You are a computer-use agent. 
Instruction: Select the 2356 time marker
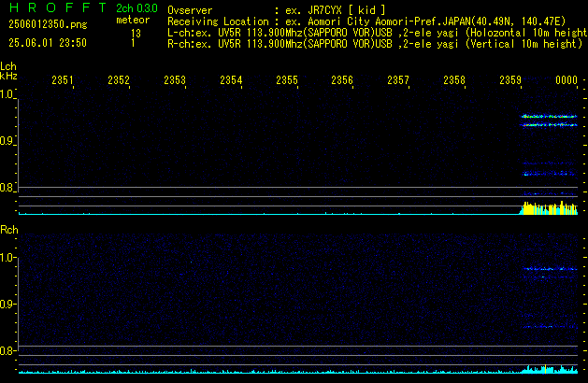[342, 80]
